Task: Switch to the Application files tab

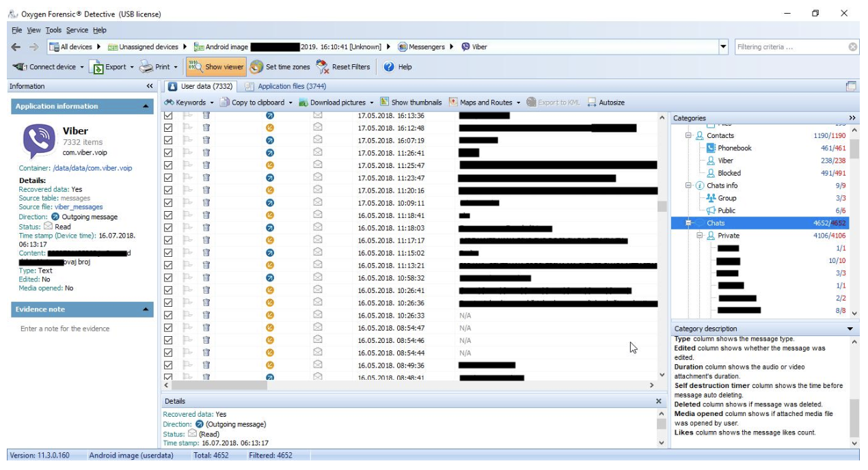Action: [286, 86]
